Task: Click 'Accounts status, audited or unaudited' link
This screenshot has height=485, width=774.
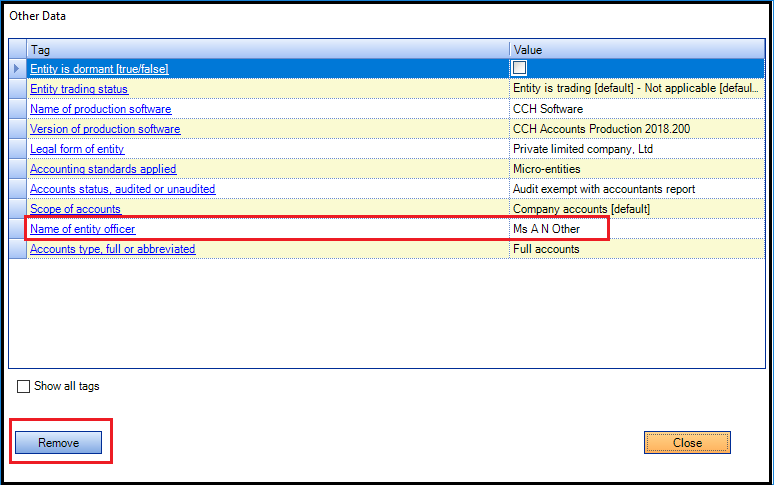Action: 122,189
